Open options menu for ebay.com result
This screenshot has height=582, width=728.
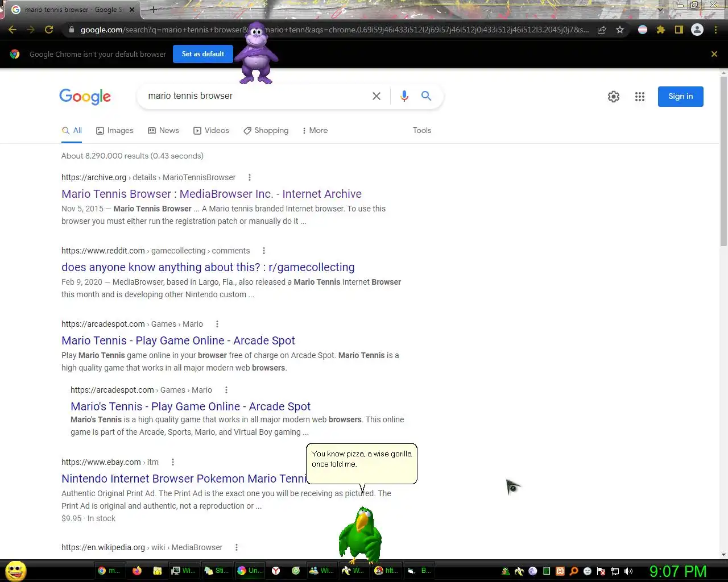click(173, 462)
